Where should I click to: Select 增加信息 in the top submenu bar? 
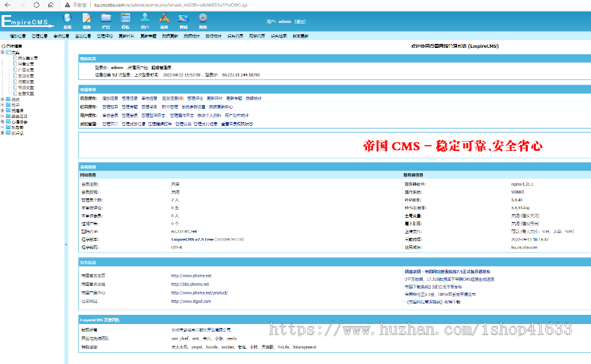point(18,36)
